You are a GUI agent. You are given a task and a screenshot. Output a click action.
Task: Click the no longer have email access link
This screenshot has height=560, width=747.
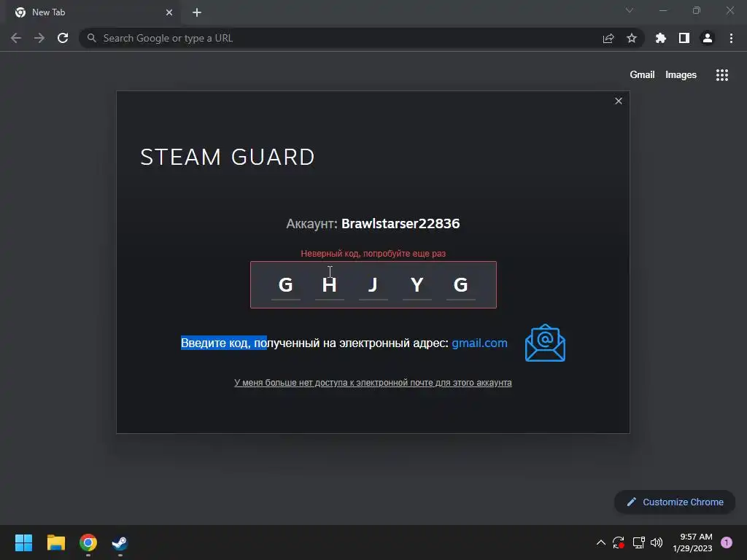[x=373, y=382]
